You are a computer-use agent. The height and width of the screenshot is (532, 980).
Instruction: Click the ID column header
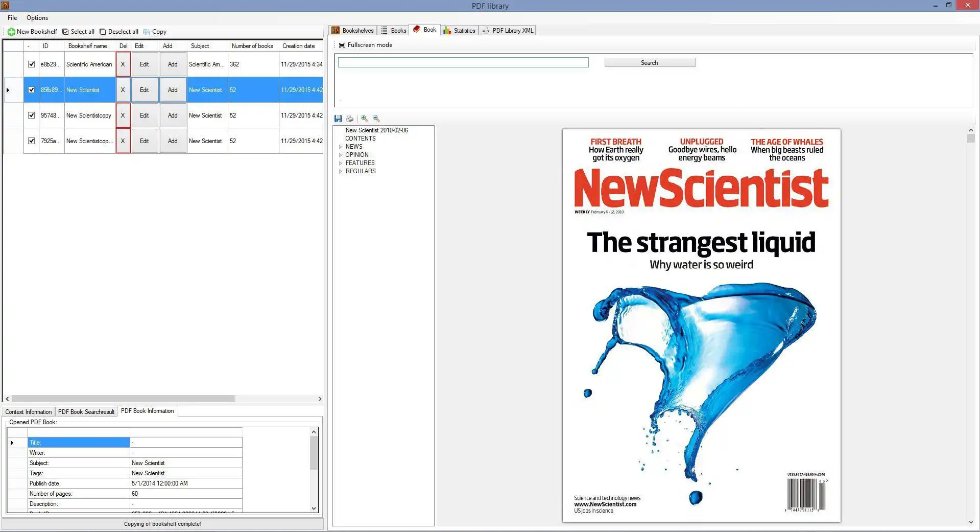[x=52, y=46]
